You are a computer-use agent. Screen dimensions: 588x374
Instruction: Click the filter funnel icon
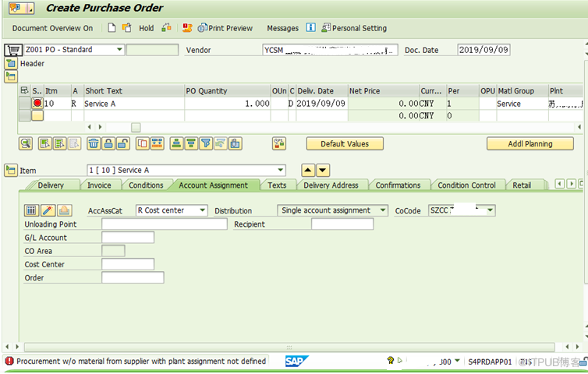[x=206, y=143]
